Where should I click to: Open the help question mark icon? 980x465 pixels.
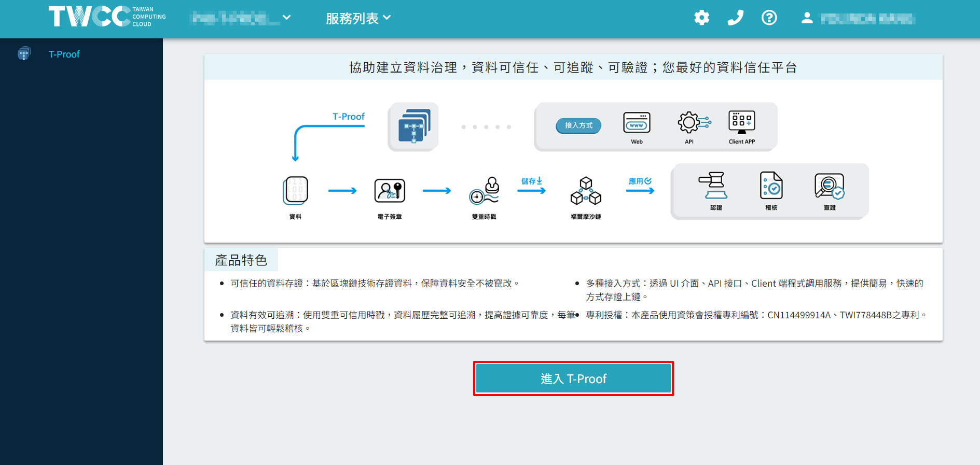769,18
